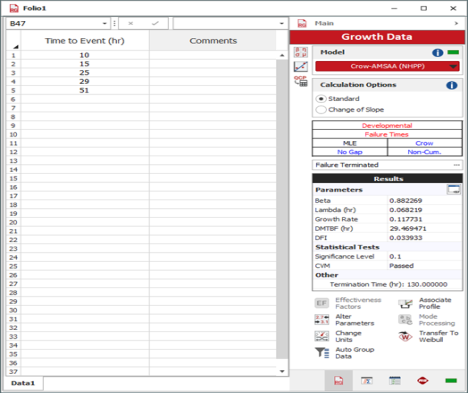Select the Main page icon at bottom
The image size is (468, 393).
point(339,380)
